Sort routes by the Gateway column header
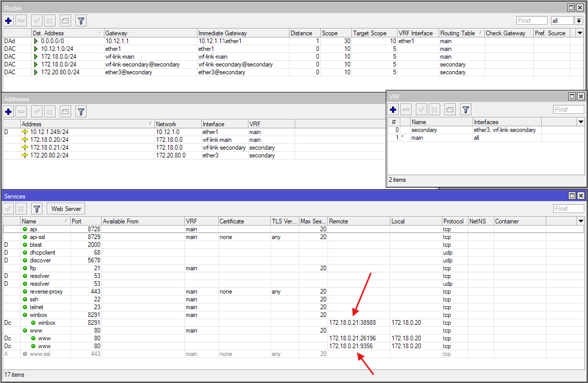Image resolution: width=588 pixels, height=383 pixels. point(150,33)
